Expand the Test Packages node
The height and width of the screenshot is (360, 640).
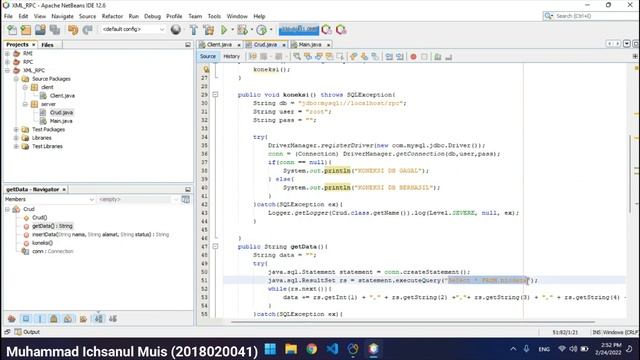(x=16, y=129)
